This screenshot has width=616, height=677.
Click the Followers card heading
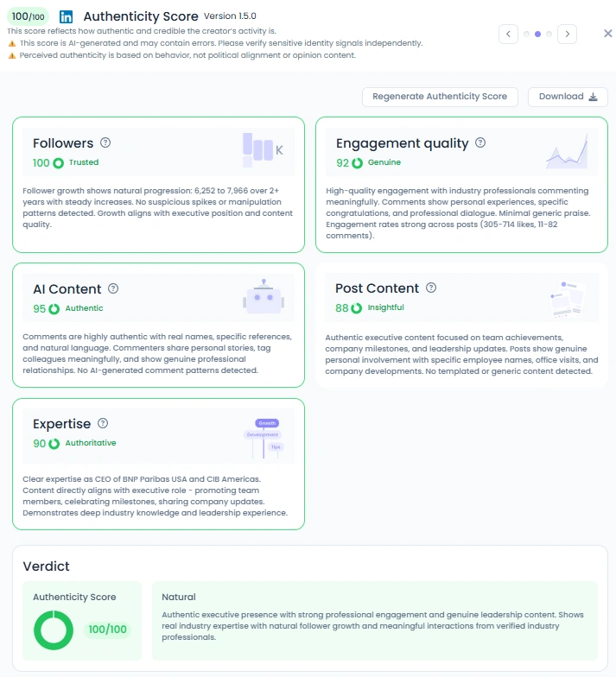coord(63,143)
